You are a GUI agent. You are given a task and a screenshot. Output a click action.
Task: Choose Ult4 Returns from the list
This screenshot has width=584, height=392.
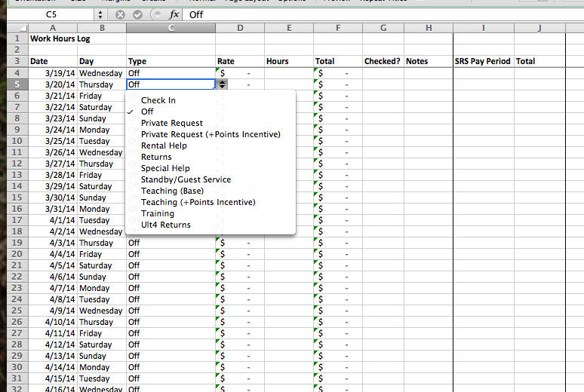pyautogui.click(x=165, y=225)
